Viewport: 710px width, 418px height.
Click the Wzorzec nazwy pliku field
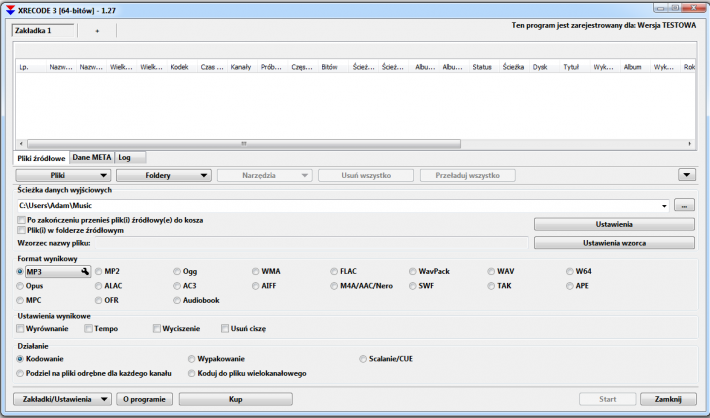pos(311,243)
